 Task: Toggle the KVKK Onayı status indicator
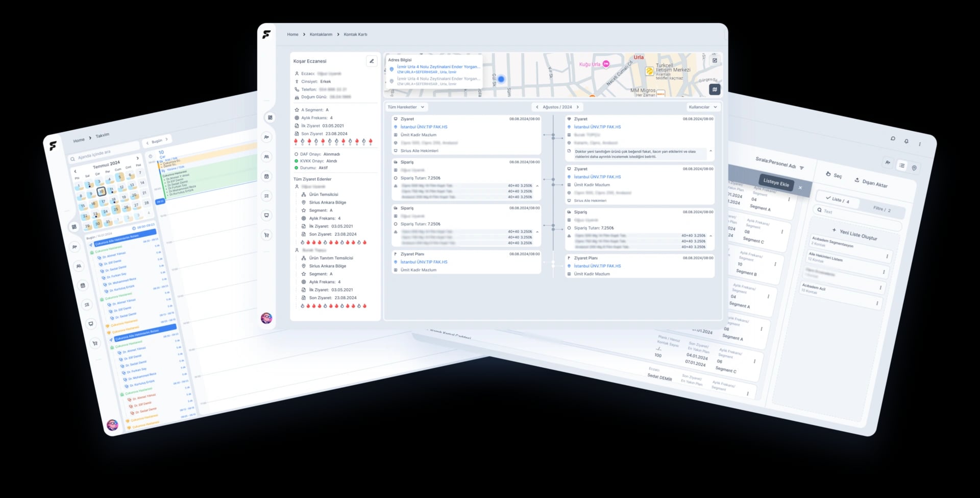pos(297,161)
